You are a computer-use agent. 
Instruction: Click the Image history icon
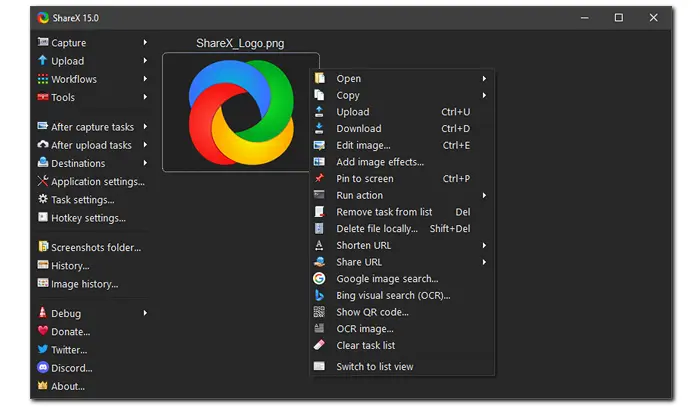43,283
